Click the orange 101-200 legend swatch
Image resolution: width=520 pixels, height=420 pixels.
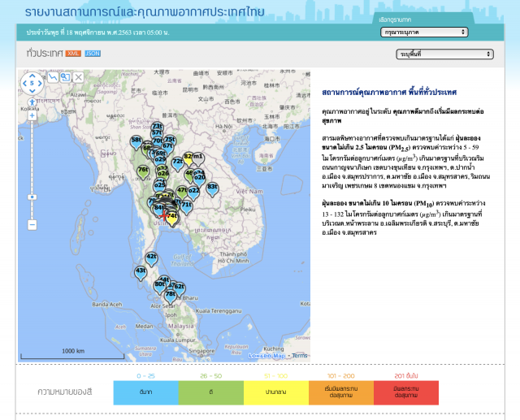pos(341,392)
